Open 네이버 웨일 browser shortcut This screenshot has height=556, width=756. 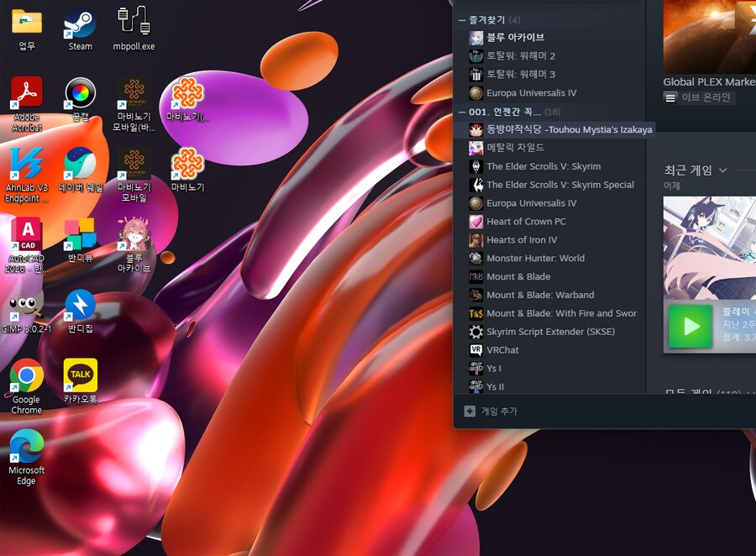(80, 170)
